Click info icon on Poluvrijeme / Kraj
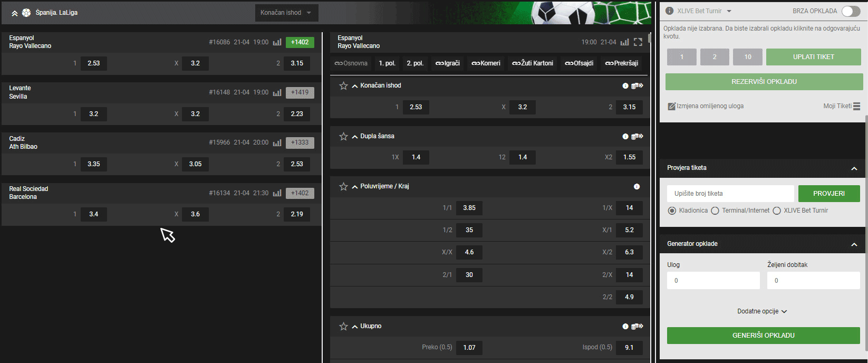The height and width of the screenshot is (363, 868). [636, 187]
